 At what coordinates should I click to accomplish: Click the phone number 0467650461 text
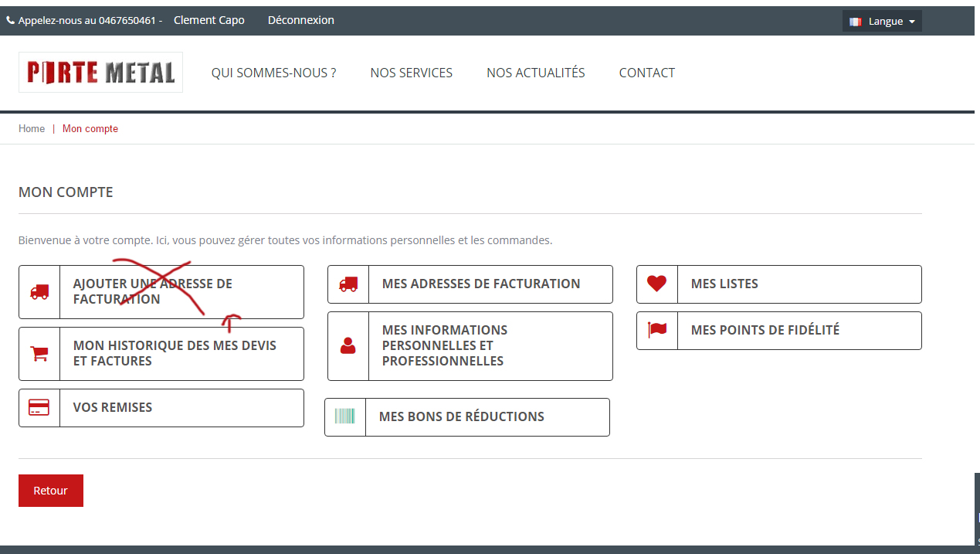tap(127, 21)
